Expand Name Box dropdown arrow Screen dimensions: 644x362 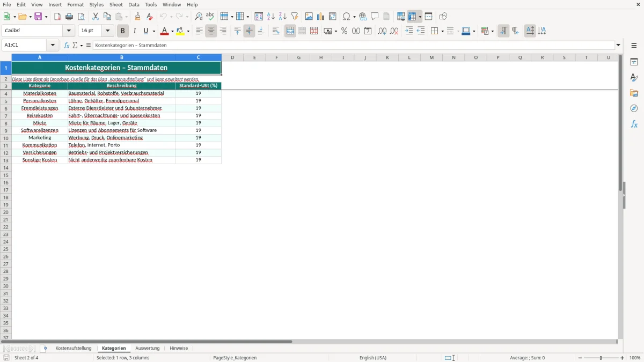click(x=53, y=46)
